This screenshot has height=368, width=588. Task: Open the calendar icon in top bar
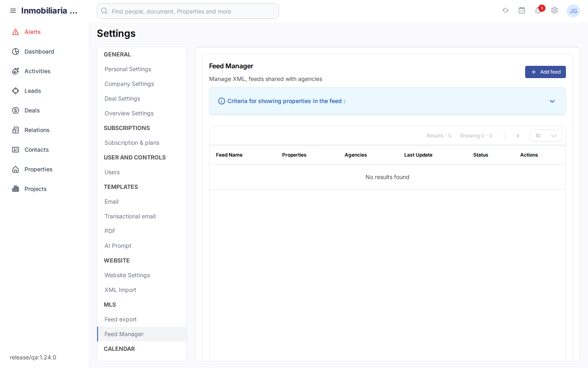point(522,11)
